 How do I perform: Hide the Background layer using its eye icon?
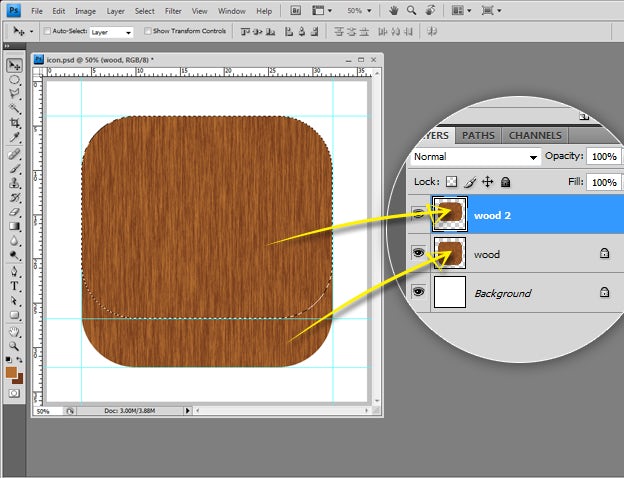(418, 293)
